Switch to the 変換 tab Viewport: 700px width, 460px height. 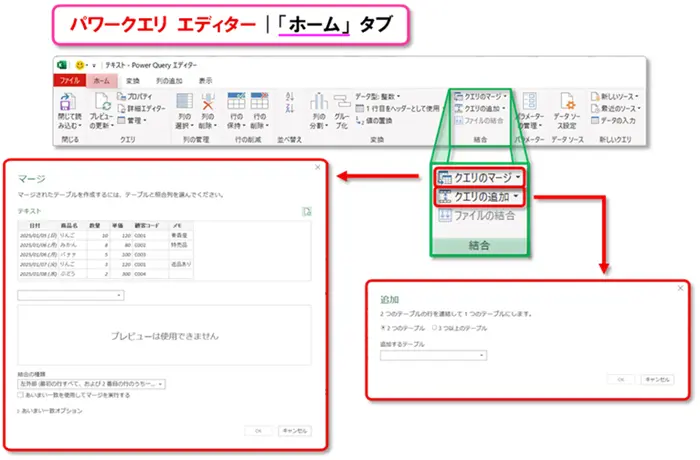(133, 81)
